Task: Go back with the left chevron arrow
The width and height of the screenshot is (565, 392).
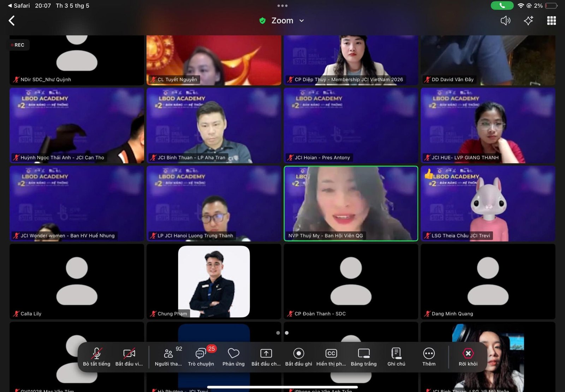Action: click(x=12, y=21)
